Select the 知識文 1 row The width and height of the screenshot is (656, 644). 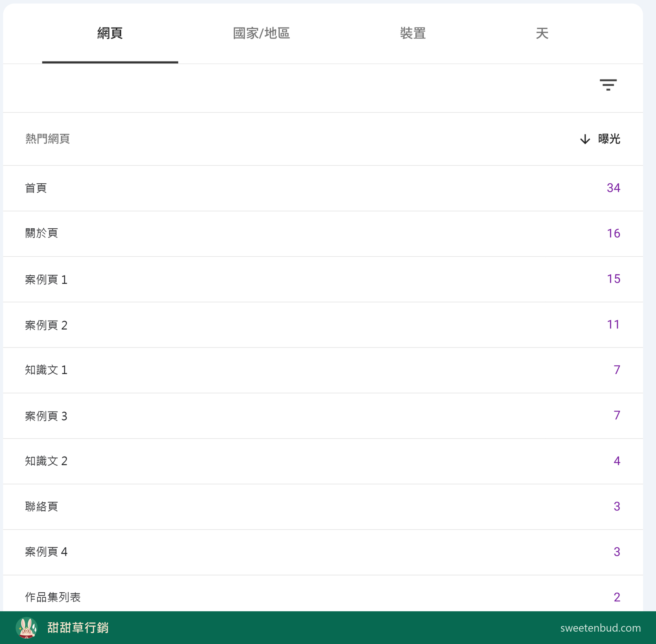point(323,370)
